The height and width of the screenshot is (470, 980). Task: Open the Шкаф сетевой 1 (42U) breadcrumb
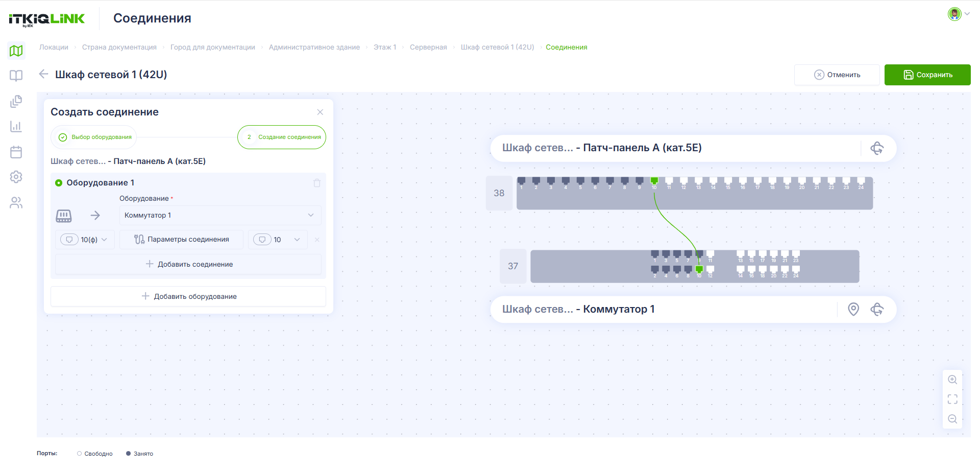tap(498, 47)
